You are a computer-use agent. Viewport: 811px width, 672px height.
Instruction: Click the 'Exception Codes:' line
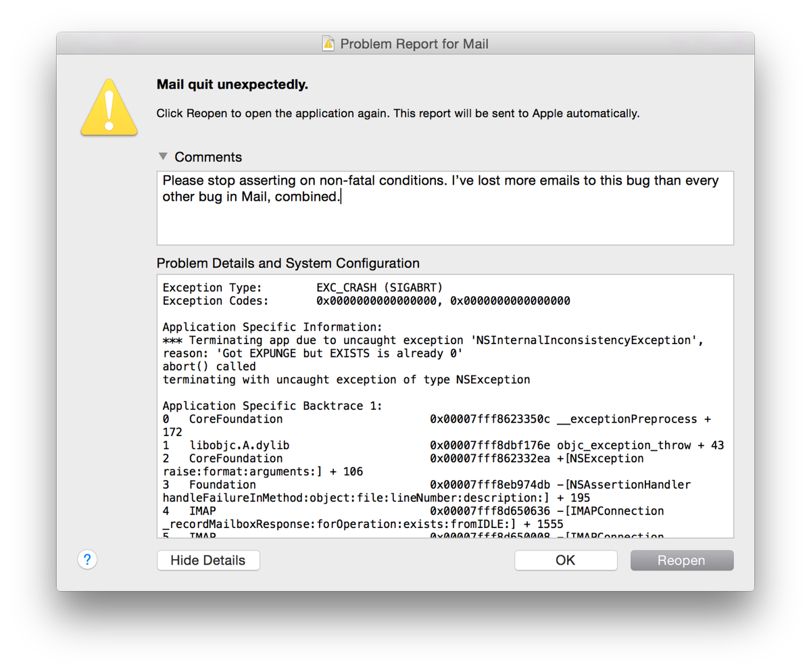[366, 300]
